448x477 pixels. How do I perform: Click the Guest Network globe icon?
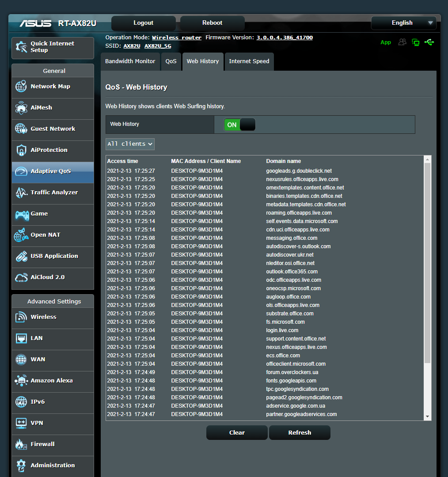[21, 129]
